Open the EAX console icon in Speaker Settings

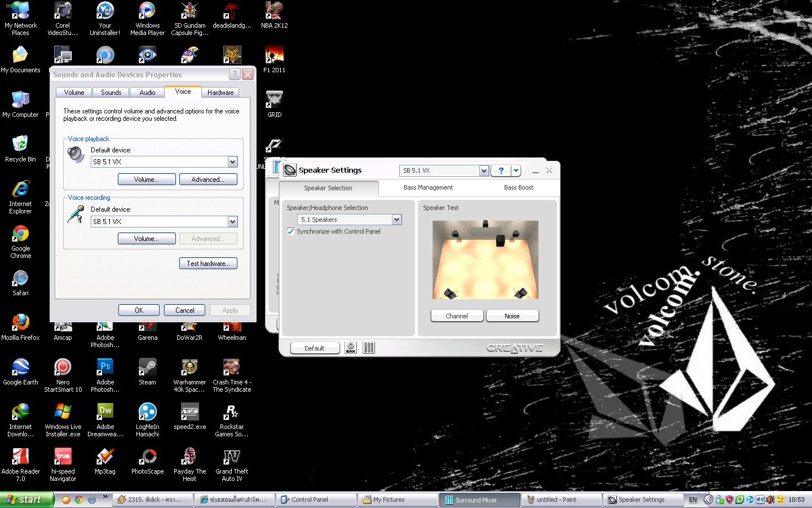click(x=351, y=348)
